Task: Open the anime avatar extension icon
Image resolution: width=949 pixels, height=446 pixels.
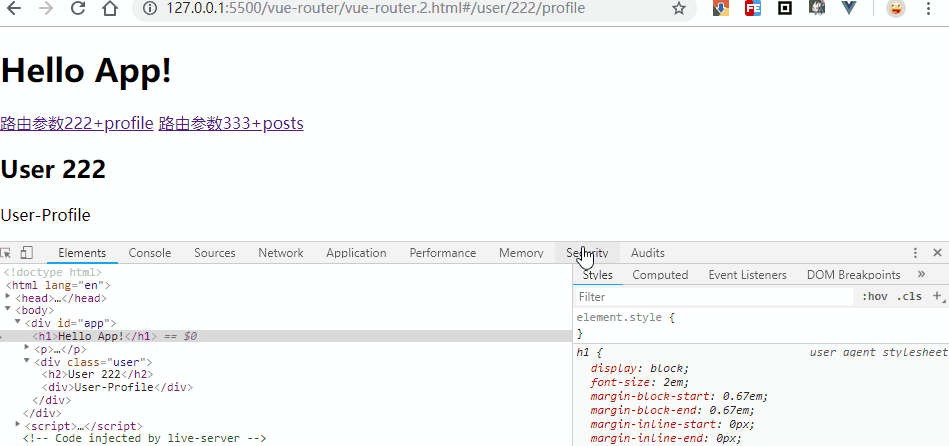Action: click(817, 8)
